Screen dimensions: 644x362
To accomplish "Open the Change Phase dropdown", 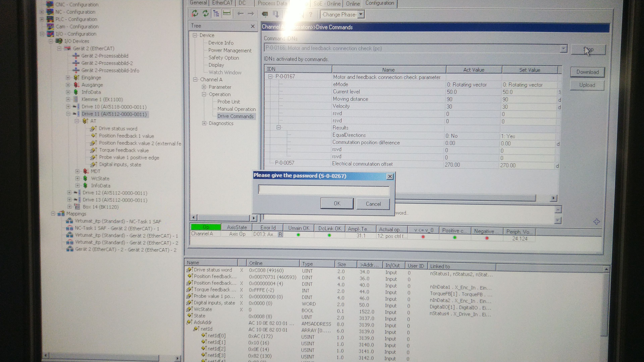I will pyautogui.click(x=361, y=14).
